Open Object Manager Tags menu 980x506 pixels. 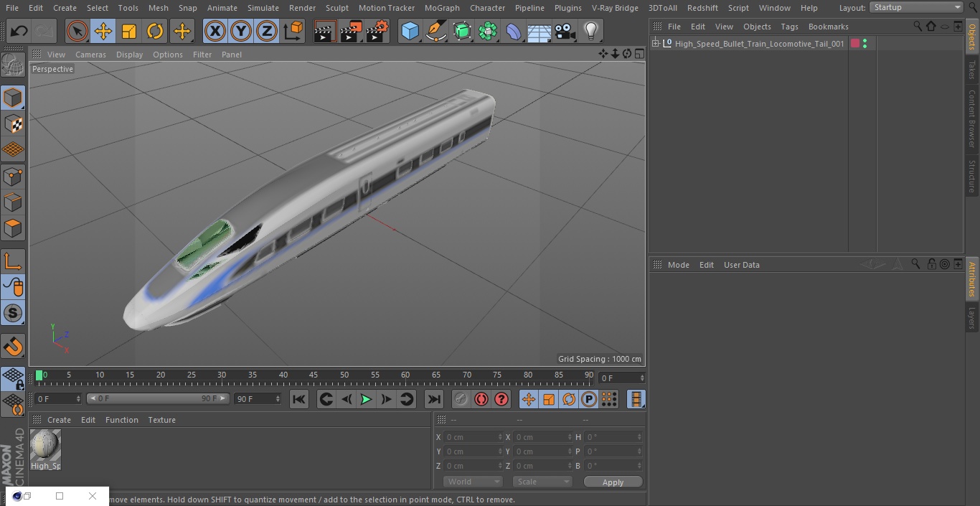tap(789, 27)
